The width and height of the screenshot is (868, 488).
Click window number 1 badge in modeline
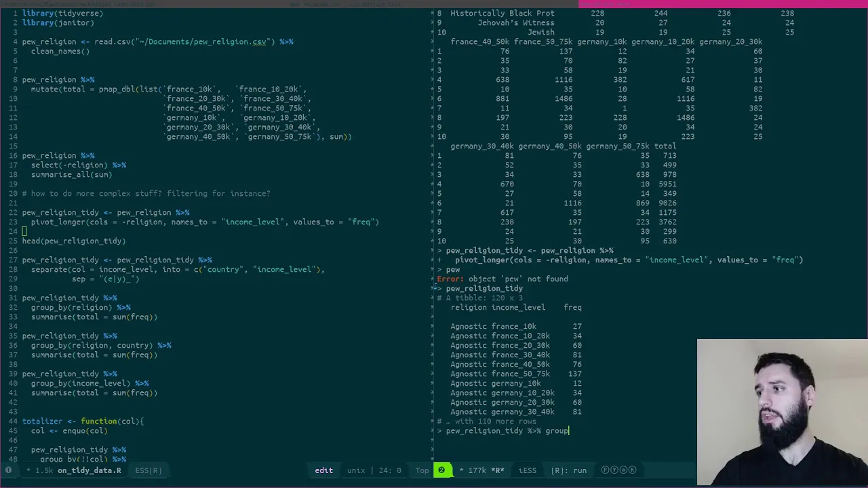coord(8,470)
